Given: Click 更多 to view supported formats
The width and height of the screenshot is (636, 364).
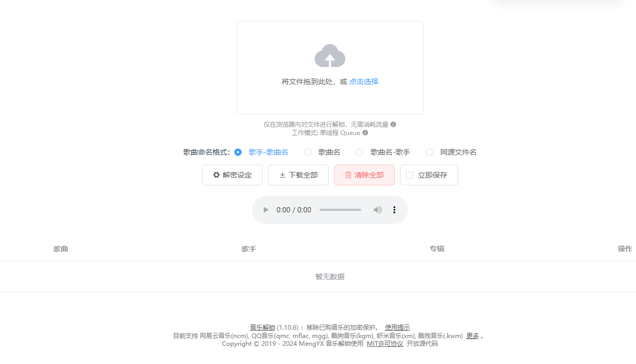Looking at the screenshot, I should (x=472, y=336).
